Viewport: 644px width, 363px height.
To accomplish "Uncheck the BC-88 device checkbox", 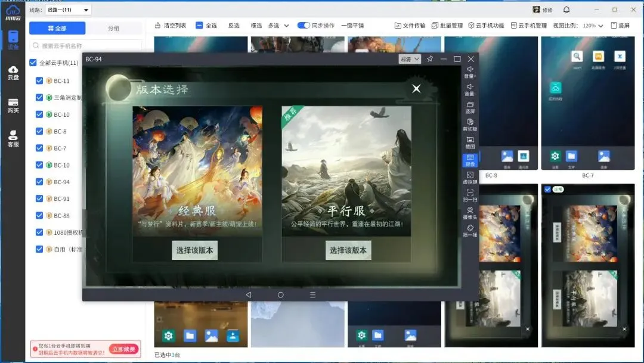I will [39, 215].
